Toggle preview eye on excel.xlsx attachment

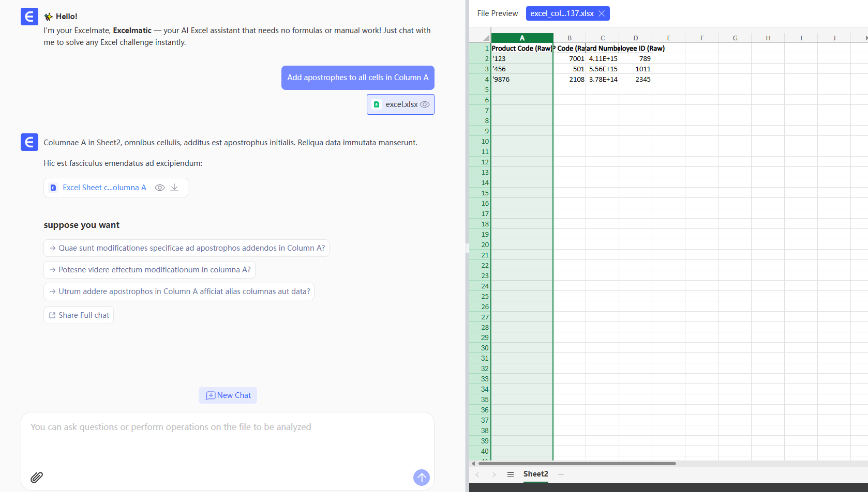coord(425,104)
